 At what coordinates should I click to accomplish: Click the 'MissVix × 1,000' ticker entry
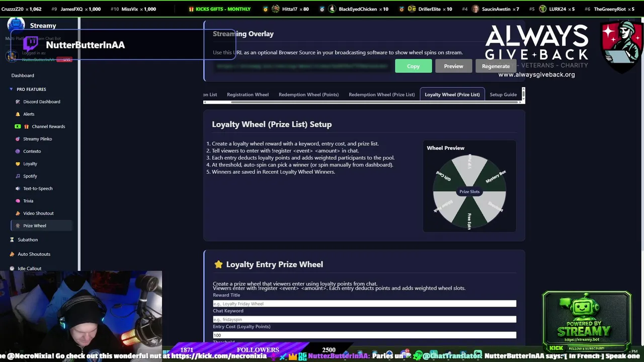point(133,9)
